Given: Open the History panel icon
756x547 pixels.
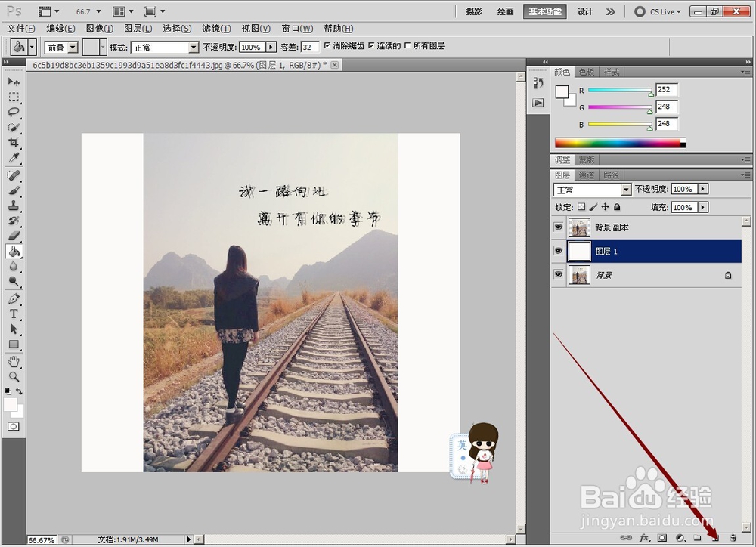Looking at the screenshot, I should coord(538,83).
